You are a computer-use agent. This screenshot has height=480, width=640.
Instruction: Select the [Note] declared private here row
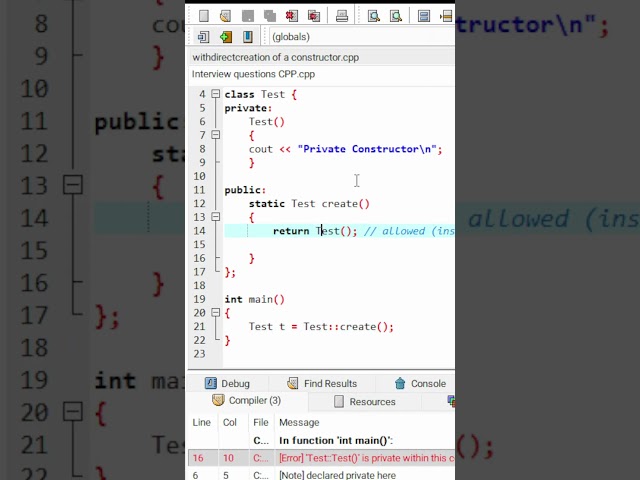coord(321,475)
